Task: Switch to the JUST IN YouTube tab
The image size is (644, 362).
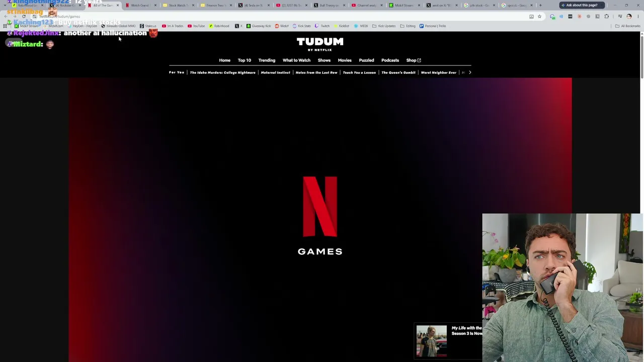Action: (291, 6)
